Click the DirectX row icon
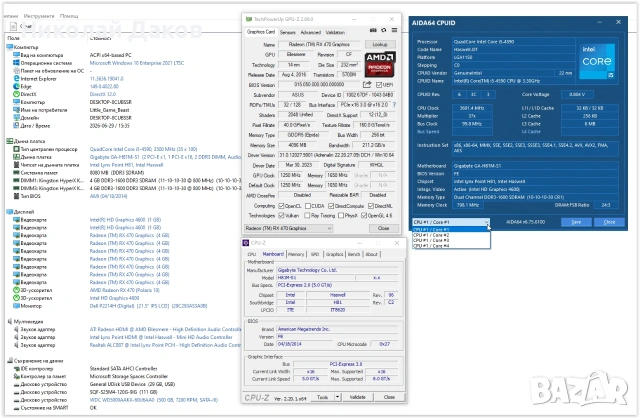The width and height of the screenshot is (640, 418). click(16, 94)
